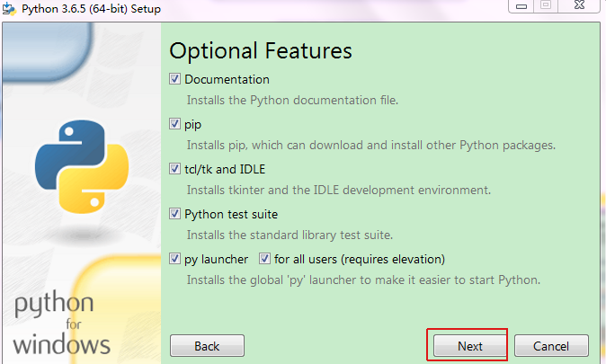Click the Python installer icon in title bar
606x364 pixels.
click(x=9, y=8)
